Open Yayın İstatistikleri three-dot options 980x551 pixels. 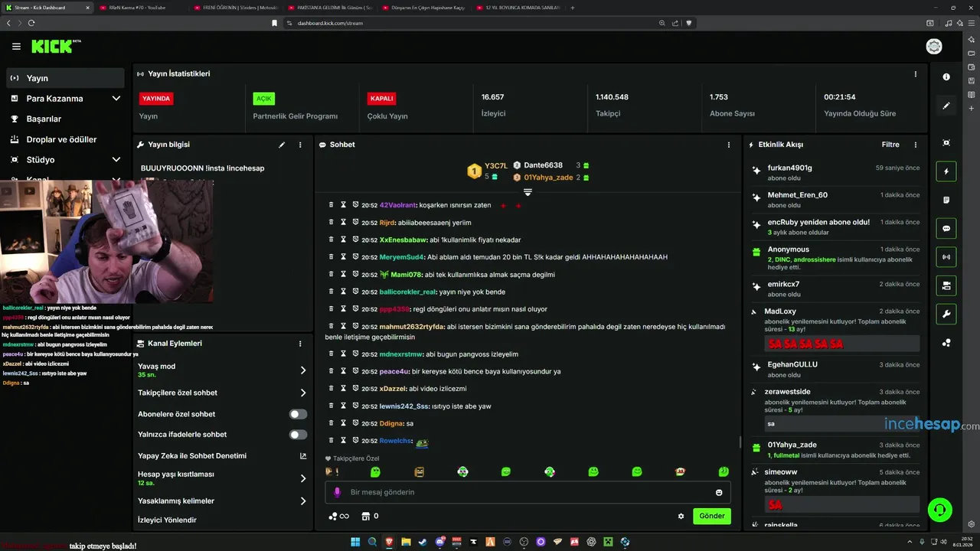pos(916,74)
